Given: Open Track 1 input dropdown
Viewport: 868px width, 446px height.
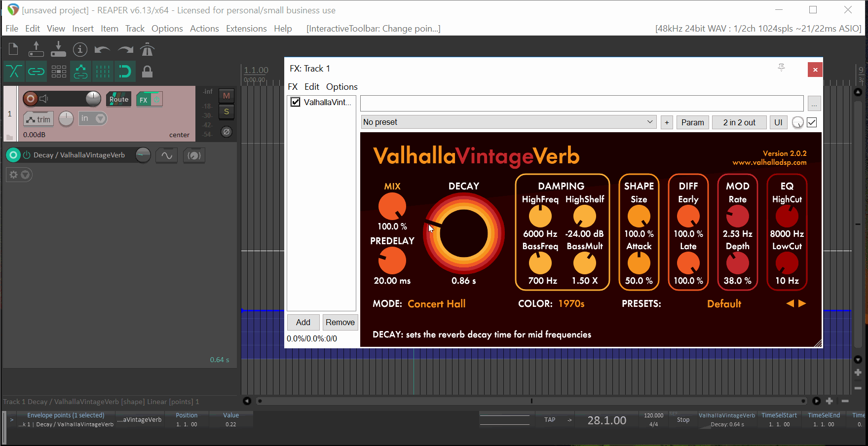Looking at the screenshot, I should [x=93, y=118].
